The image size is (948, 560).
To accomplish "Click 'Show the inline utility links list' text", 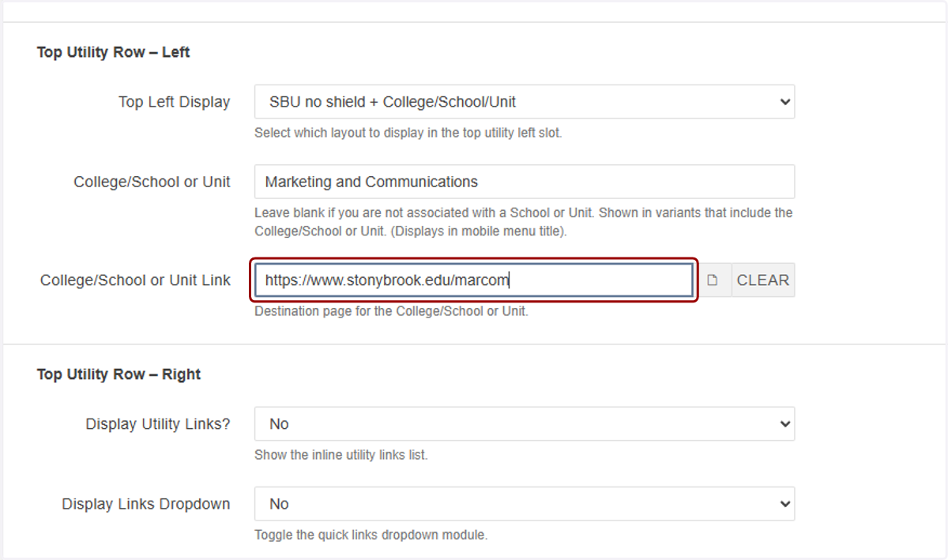I will click(341, 455).
